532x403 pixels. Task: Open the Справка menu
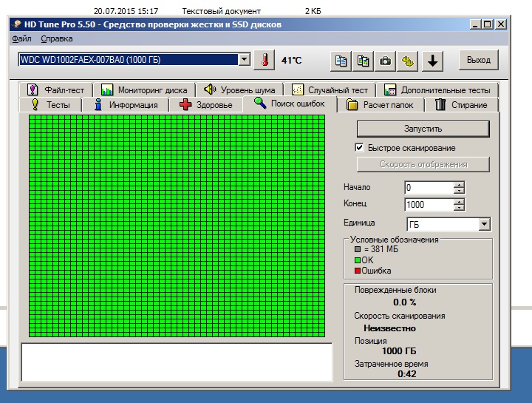click(x=57, y=38)
